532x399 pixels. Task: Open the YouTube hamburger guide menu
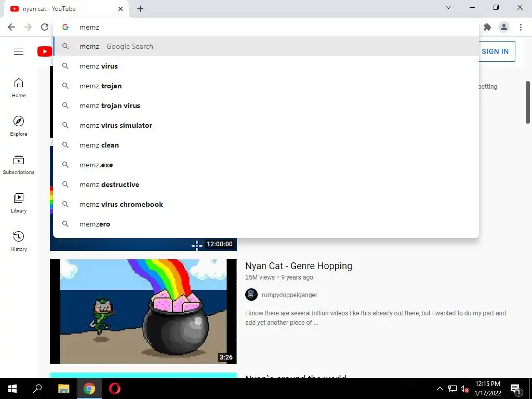coord(19,51)
